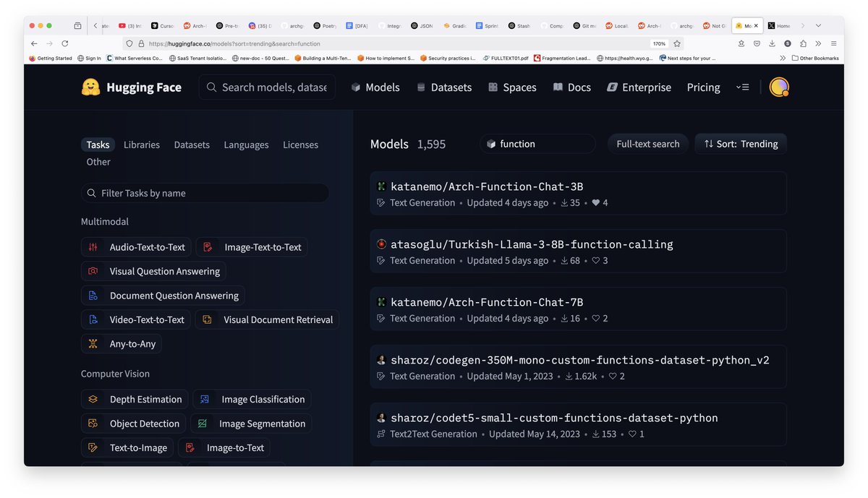This screenshot has height=498, width=868.
Task: Switch to the Languages filter tab
Action: coord(246,145)
